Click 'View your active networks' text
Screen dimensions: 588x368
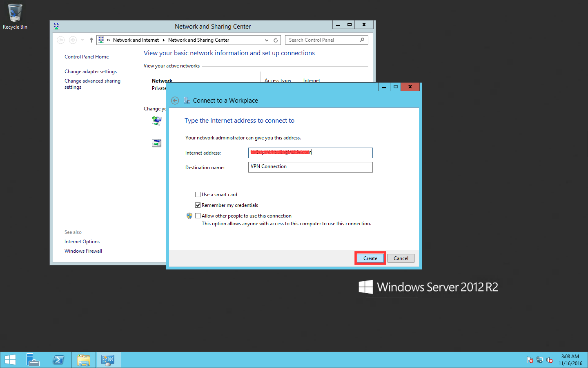point(171,66)
